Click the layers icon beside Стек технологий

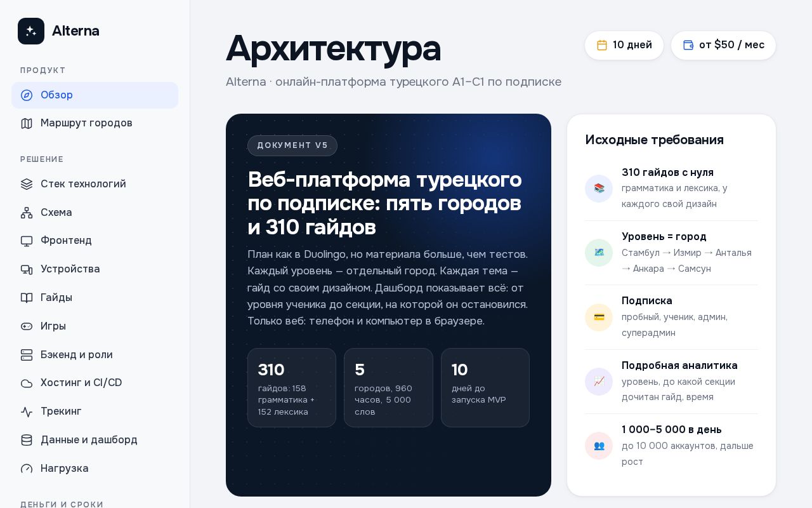[x=27, y=184]
